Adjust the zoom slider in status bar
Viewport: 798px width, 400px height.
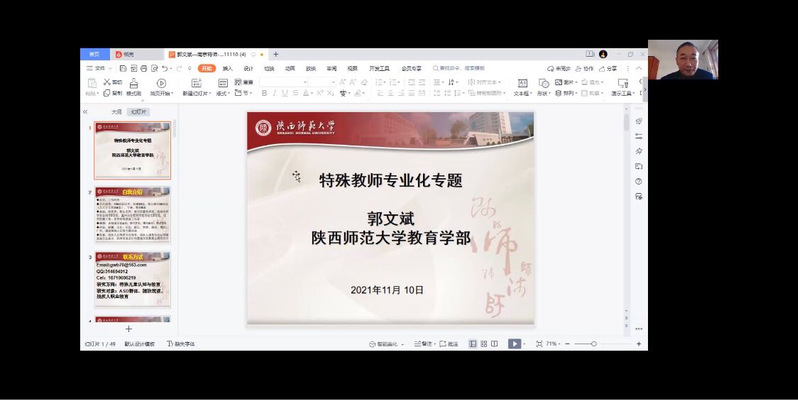tap(593, 343)
